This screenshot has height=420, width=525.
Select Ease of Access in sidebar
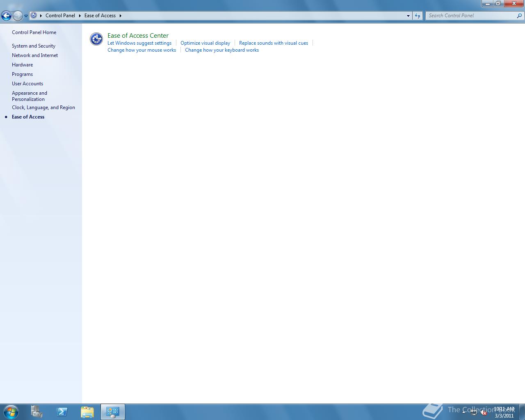[x=28, y=117]
